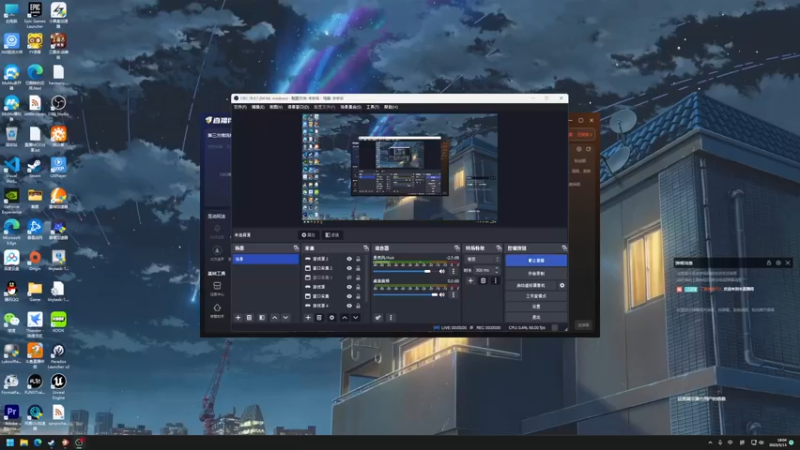800x450 pixels.
Task: Open 帮助(H) menu in OBS
Action: (x=391, y=107)
